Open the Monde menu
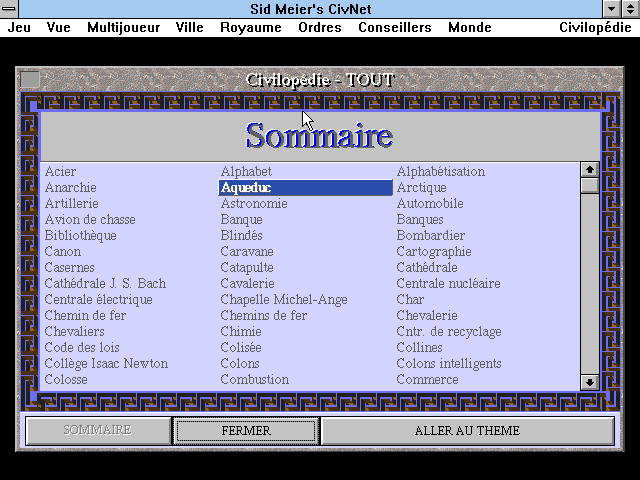 click(x=470, y=27)
